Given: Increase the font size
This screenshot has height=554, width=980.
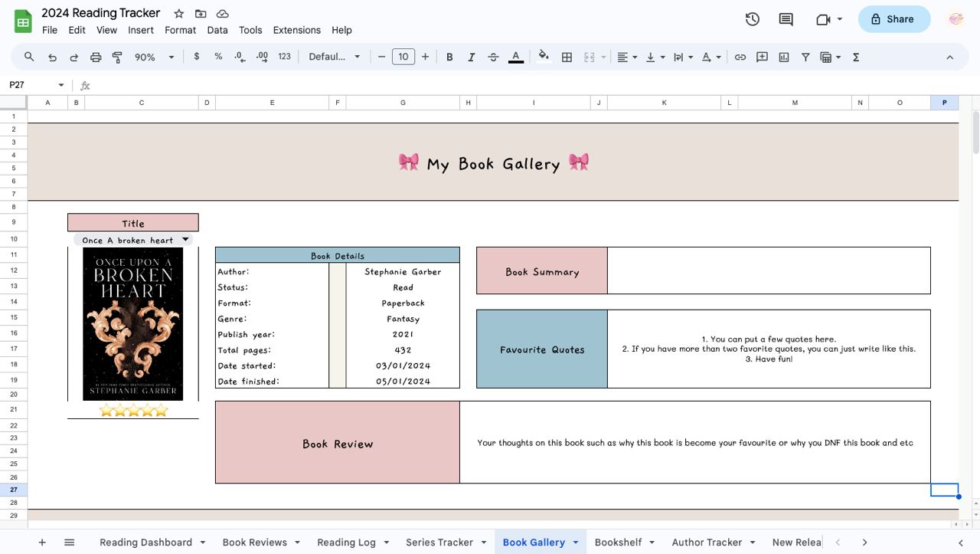Looking at the screenshot, I should (425, 57).
